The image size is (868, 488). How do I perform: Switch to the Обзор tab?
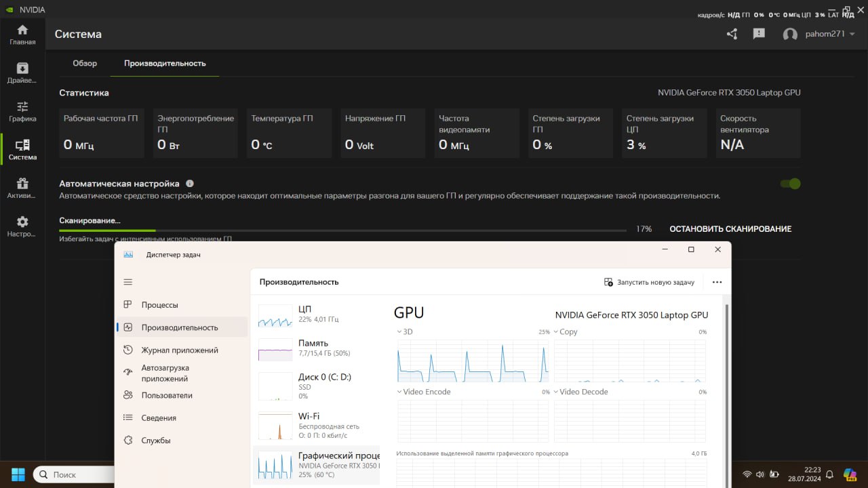click(x=85, y=63)
